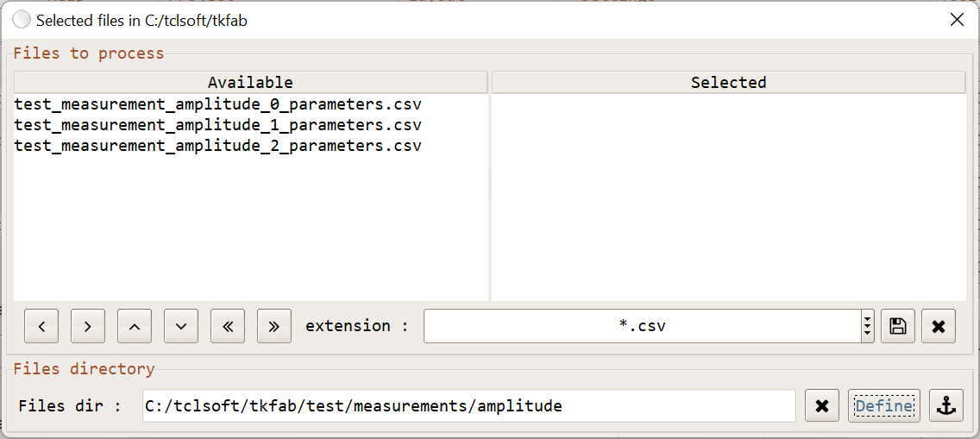
Task: Click the X button beside save icon
Action: (939, 327)
